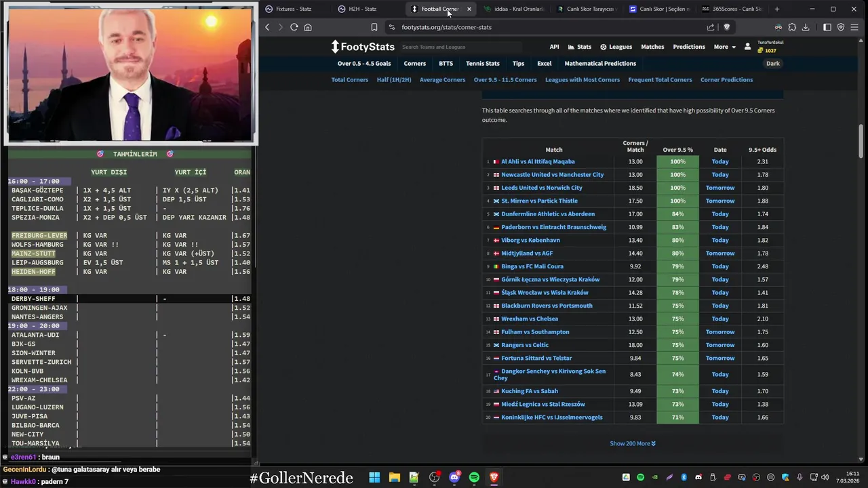Toggle the Dark mode button
This screenshot has height=488, width=868.
tap(773, 63)
